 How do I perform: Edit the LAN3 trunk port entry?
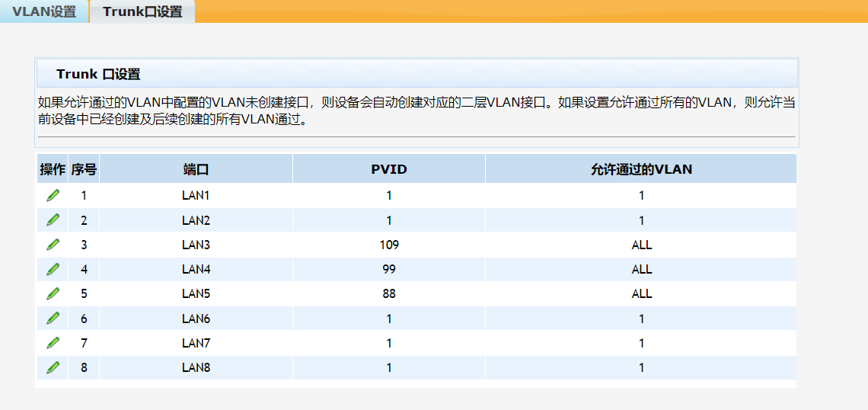[x=53, y=245]
